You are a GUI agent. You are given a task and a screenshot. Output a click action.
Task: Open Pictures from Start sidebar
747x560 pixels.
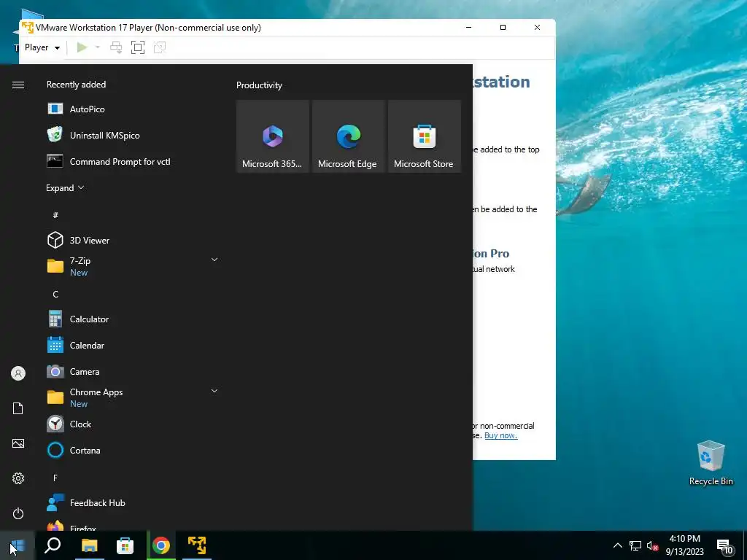pyautogui.click(x=18, y=443)
